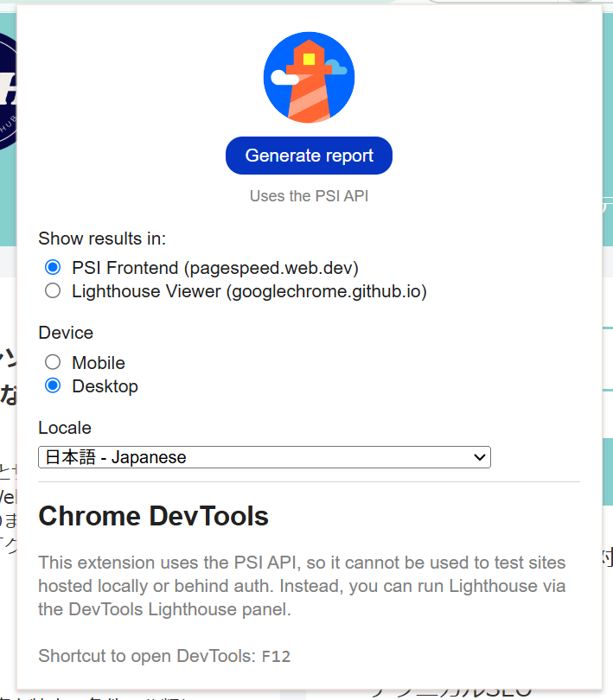Open the Locale dropdown showing Japanese
This screenshot has height=700, width=613.
point(265,457)
